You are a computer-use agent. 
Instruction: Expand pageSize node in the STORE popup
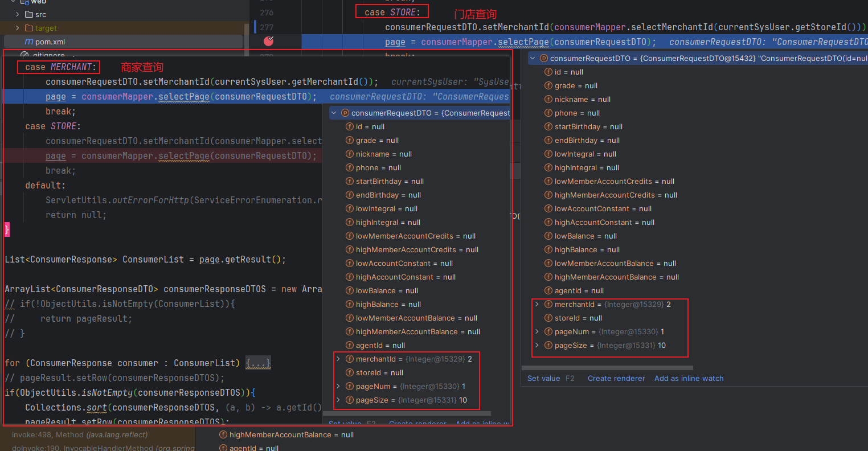(537, 345)
